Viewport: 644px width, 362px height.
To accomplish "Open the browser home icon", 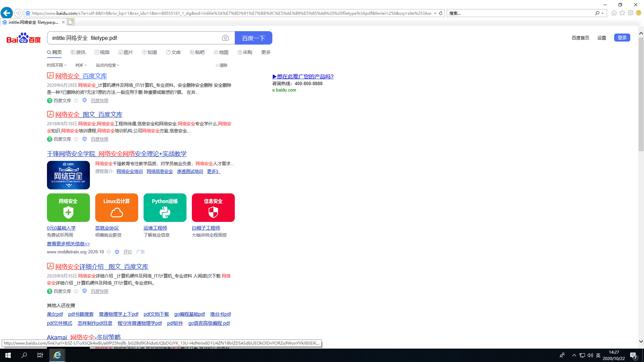I will click(x=614, y=13).
